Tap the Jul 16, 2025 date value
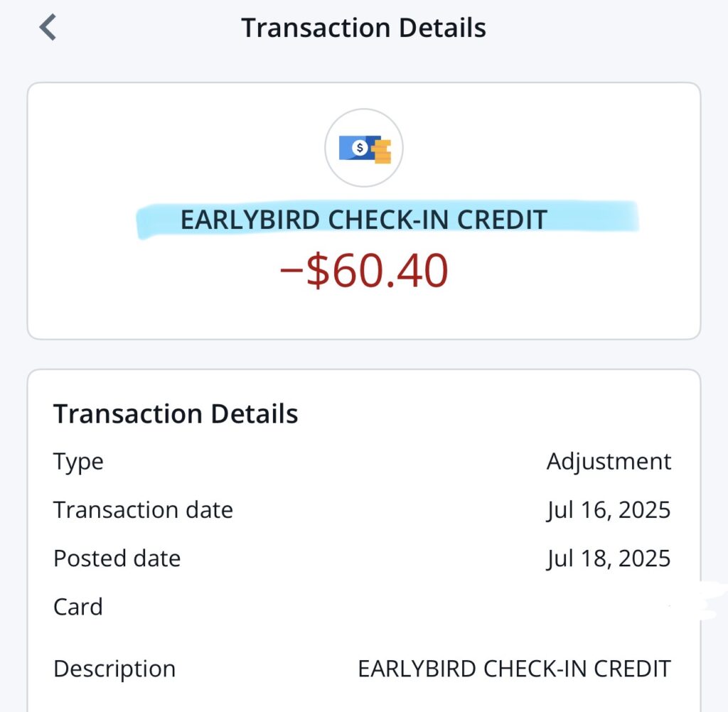 tap(609, 510)
